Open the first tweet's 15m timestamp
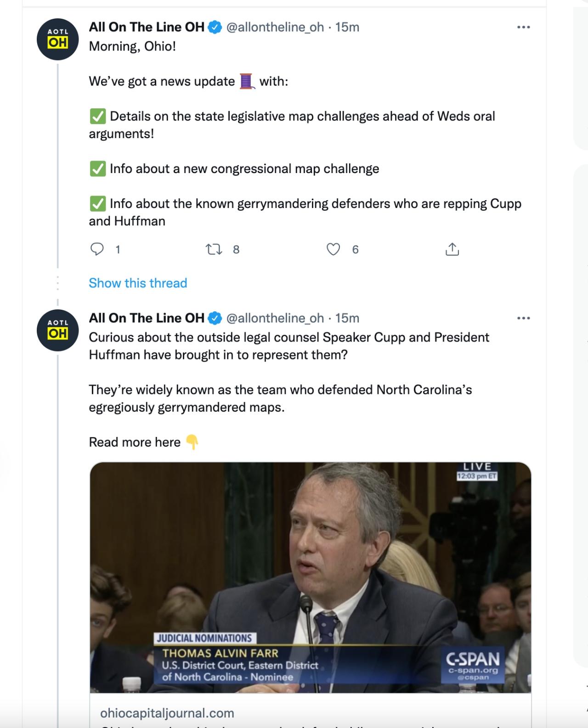Screen dimensions: 588x728 coord(347,27)
